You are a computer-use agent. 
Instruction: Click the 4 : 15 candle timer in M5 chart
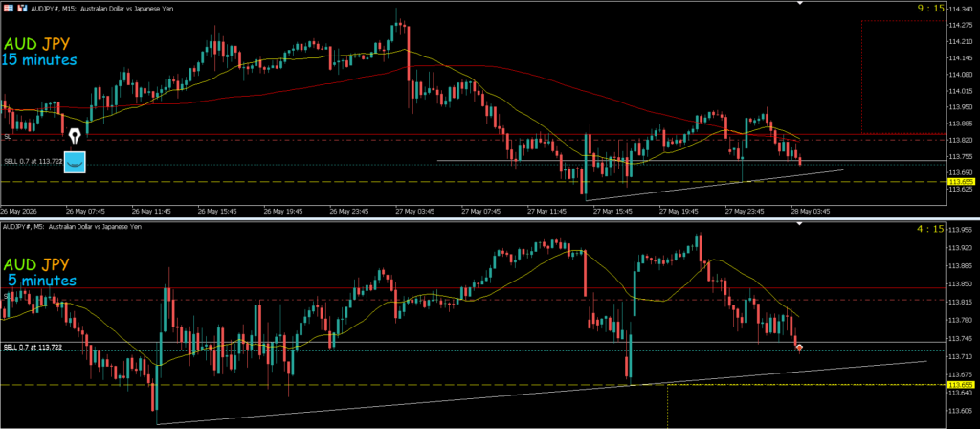[930, 229]
